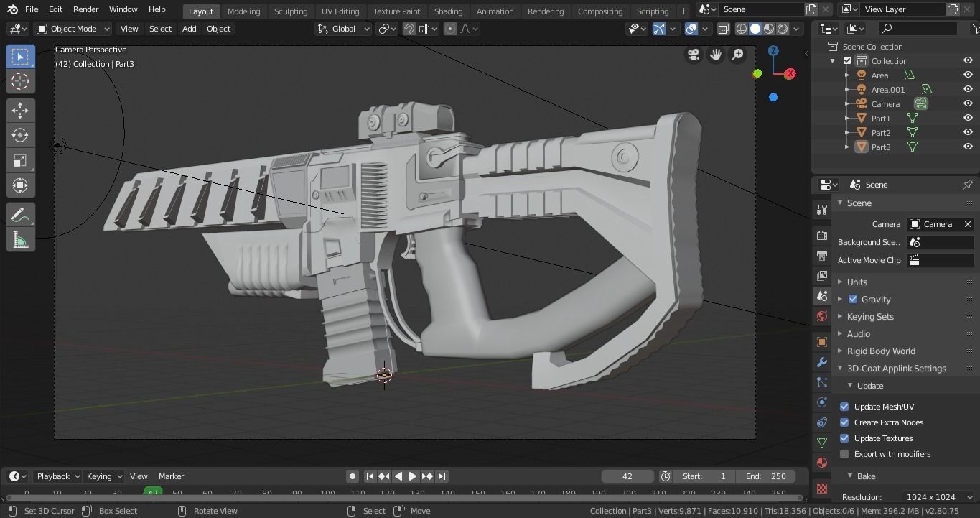
Task: Uncheck the Collection exclude checkbox
Action: click(x=847, y=61)
